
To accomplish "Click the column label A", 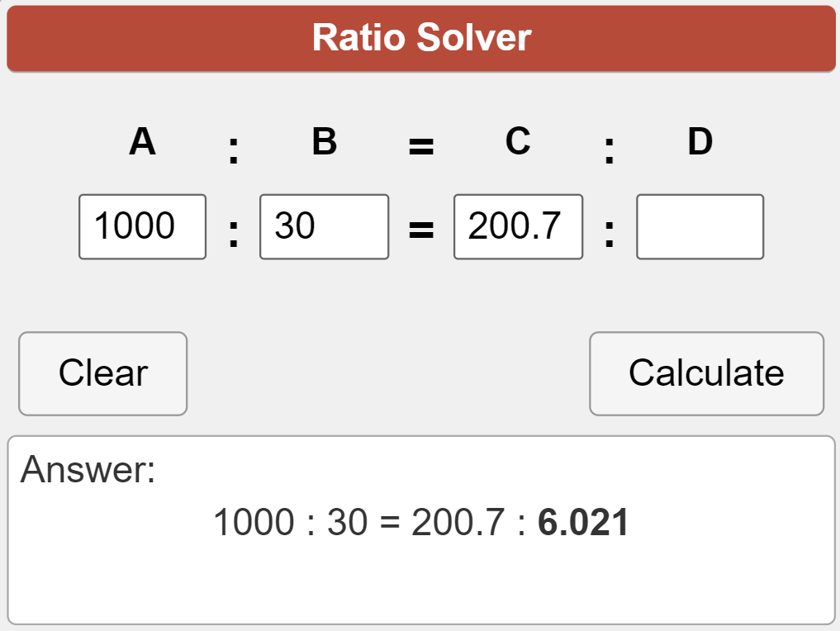I will (x=142, y=142).
